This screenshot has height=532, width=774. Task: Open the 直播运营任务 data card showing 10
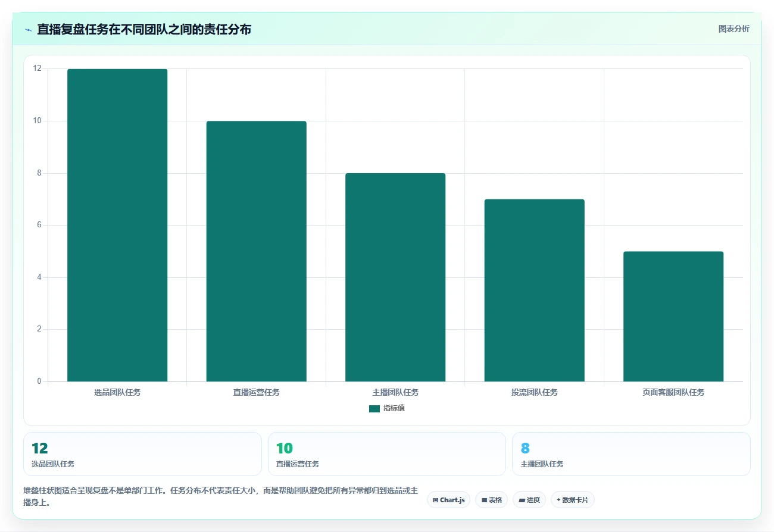pos(387,454)
